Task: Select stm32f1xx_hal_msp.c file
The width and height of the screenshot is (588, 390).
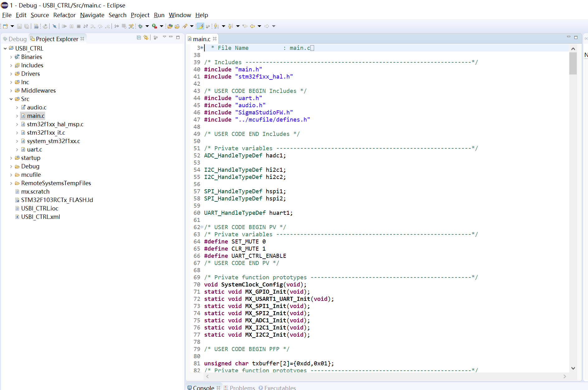Action: (x=52, y=124)
